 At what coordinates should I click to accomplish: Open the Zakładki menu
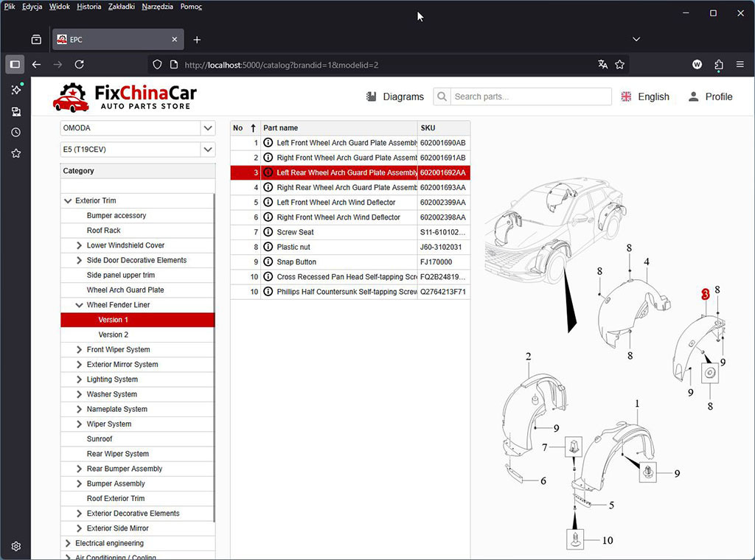coord(121,7)
